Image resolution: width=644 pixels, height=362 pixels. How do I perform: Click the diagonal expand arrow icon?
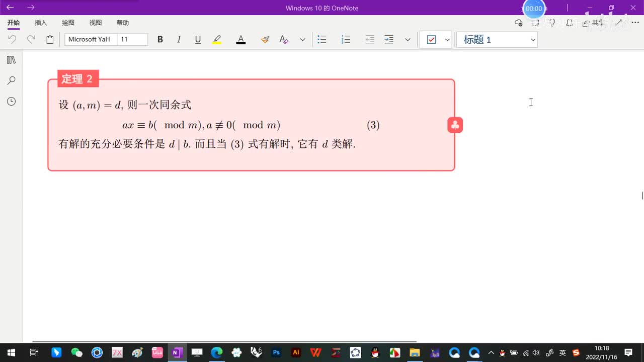tap(619, 23)
